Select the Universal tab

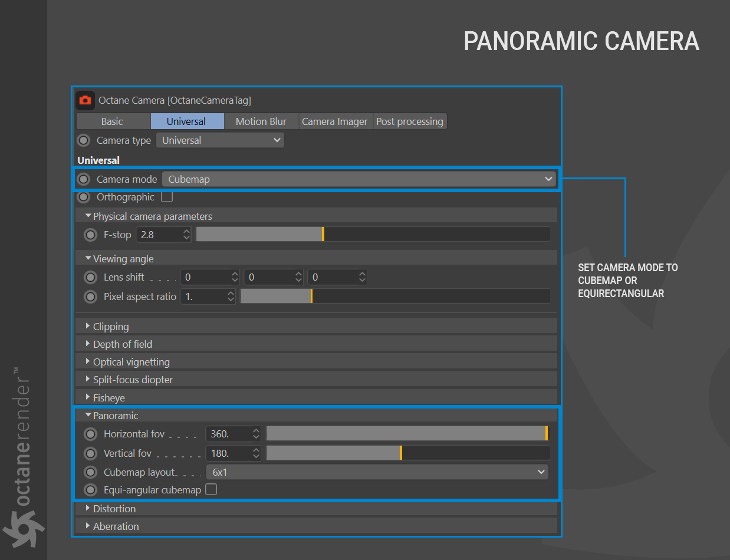186,121
